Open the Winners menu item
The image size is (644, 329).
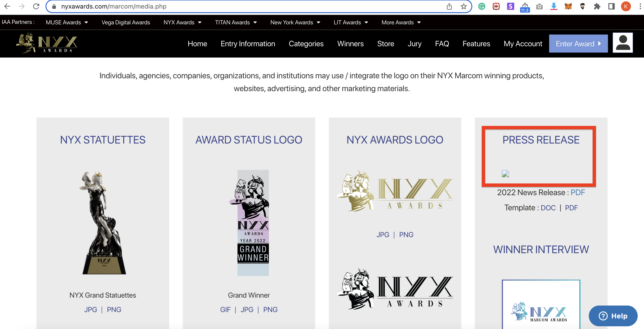350,44
